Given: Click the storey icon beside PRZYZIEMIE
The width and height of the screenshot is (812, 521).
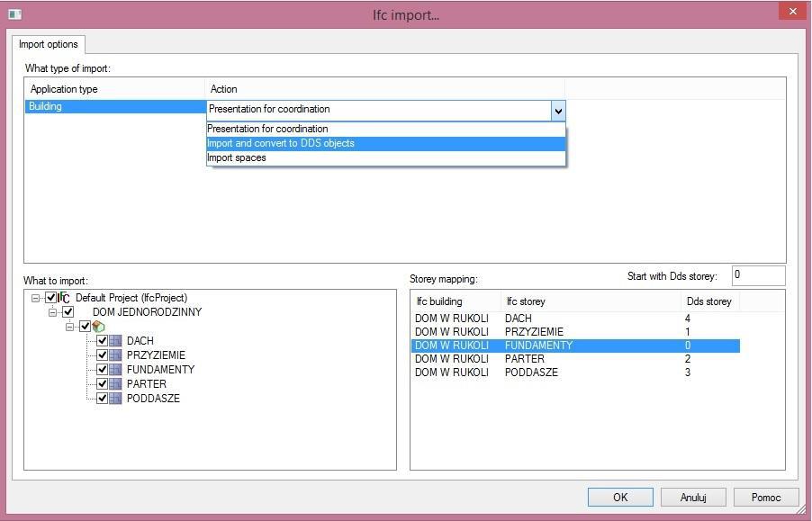Looking at the screenshot, I should point(115,355).
